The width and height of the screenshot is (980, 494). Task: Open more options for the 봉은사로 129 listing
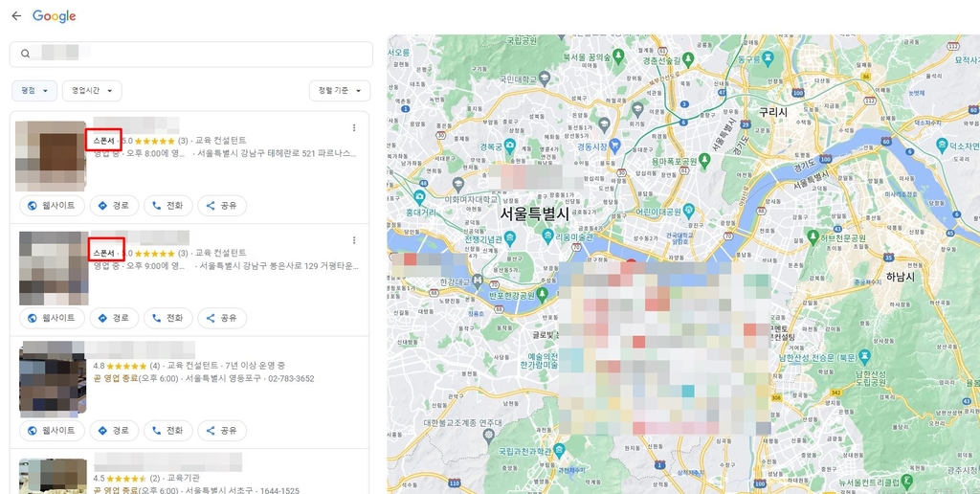click(x=354, y=240)
